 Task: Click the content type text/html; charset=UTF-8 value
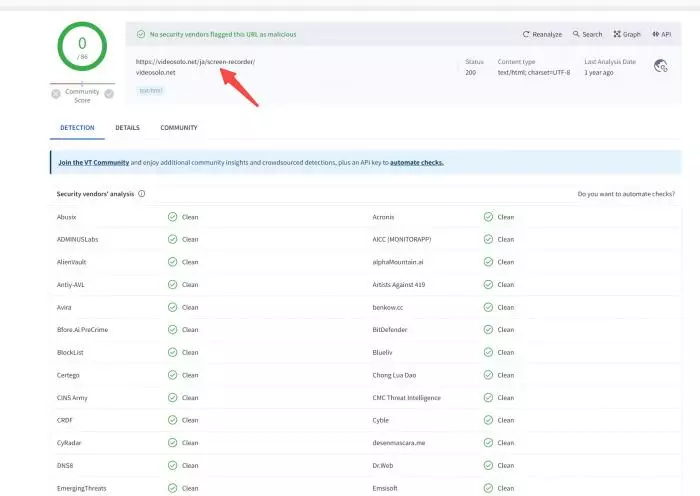[534, 72]
